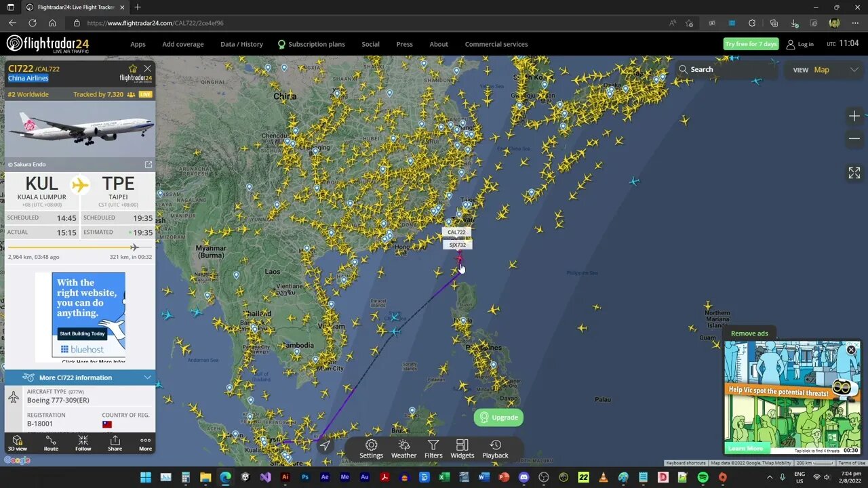Open the Filters tool
Image resolution: width=868 pixels, height=488 pixels.
tap(433, 449)
